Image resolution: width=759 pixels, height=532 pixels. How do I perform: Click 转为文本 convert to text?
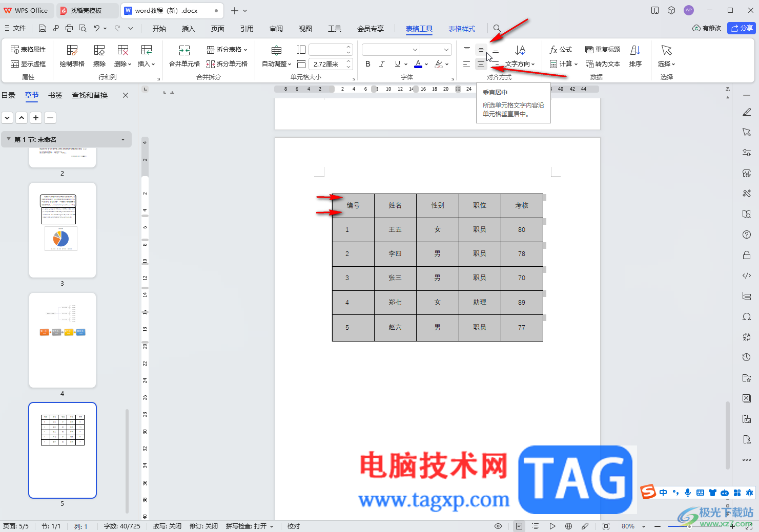pos(603,64)
